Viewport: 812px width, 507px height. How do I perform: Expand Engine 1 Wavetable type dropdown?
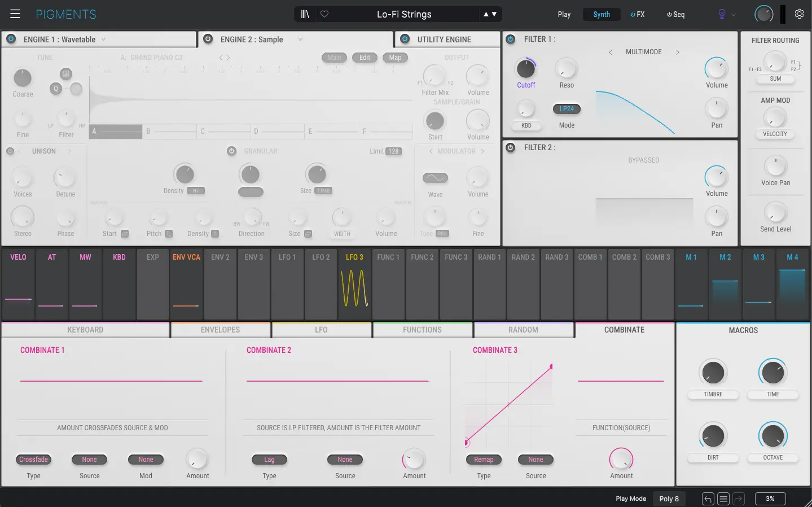point(103,40)
